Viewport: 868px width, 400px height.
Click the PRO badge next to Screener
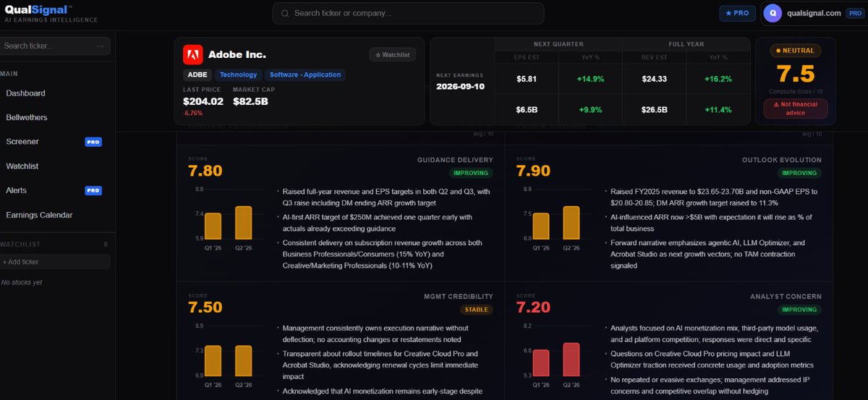(x=93, y=142)
